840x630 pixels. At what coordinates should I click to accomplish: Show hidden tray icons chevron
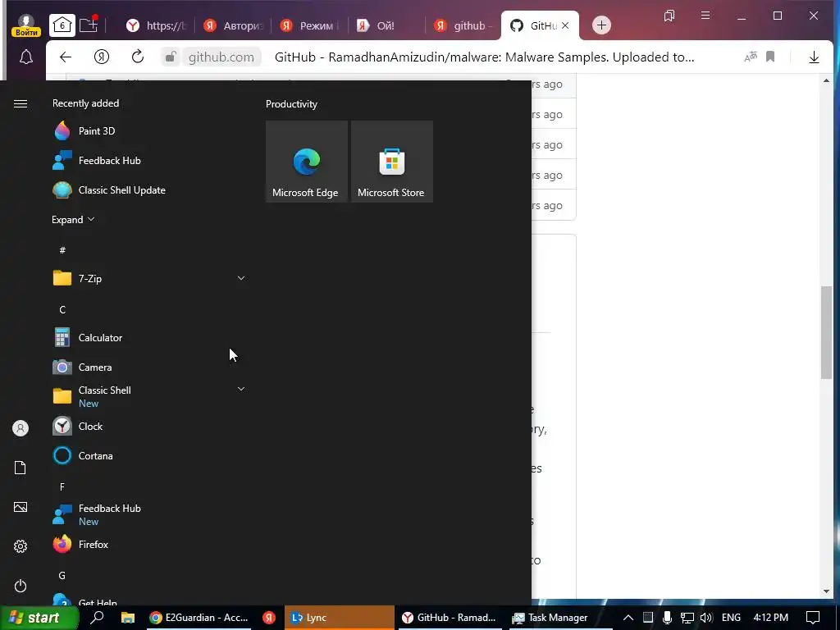tap(628, 618)
